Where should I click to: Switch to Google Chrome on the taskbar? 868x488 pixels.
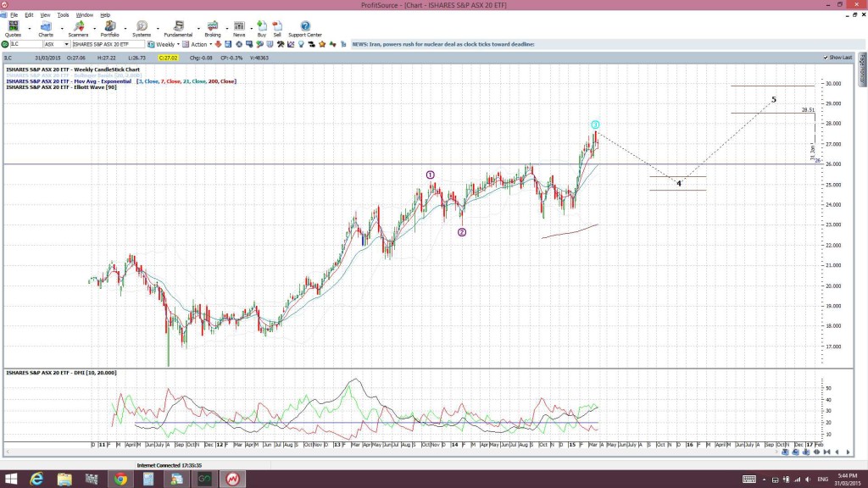[120, 479]
